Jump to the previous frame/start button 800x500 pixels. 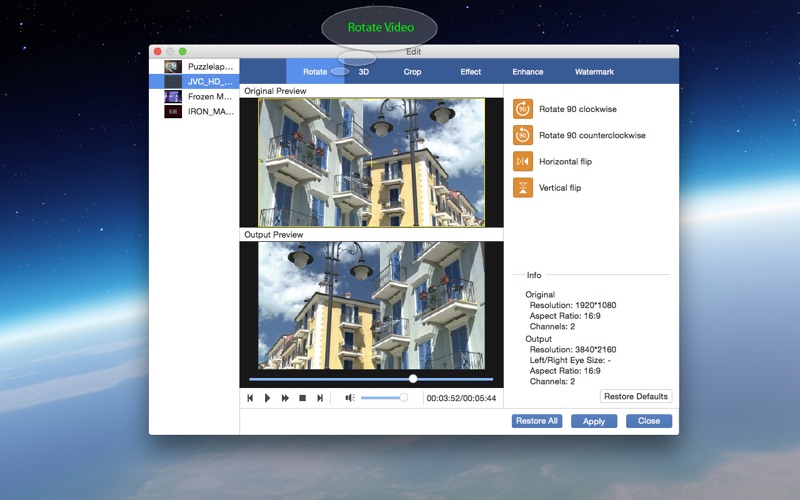(250, 398)
